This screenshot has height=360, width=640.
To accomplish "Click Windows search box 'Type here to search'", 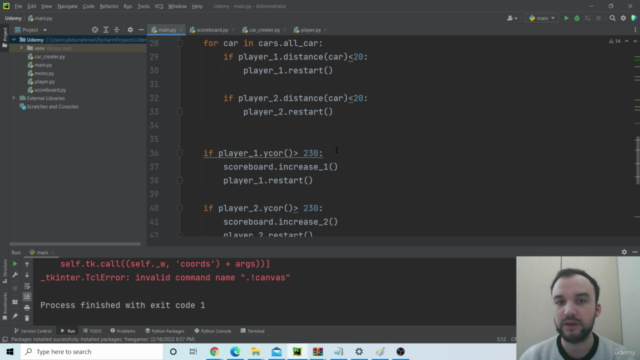I will 92,351.
